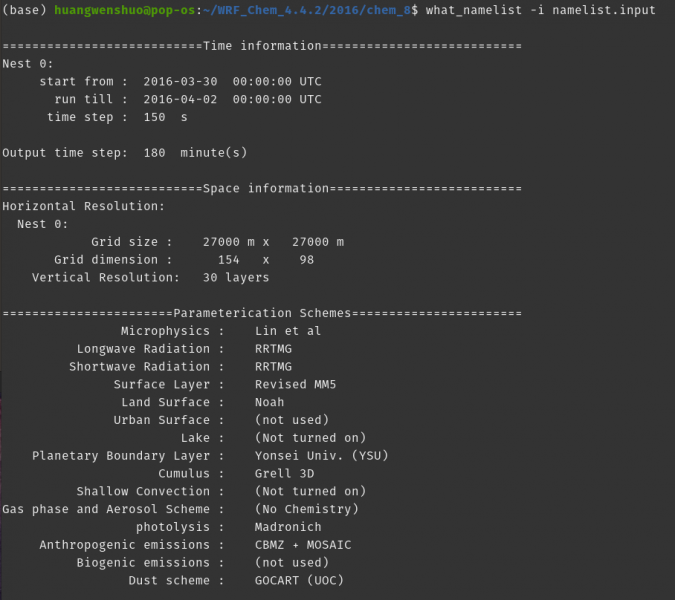This screenshot has height=600, width=675.
Task: Click the Space information section header
Action: (x=262, y=189)
